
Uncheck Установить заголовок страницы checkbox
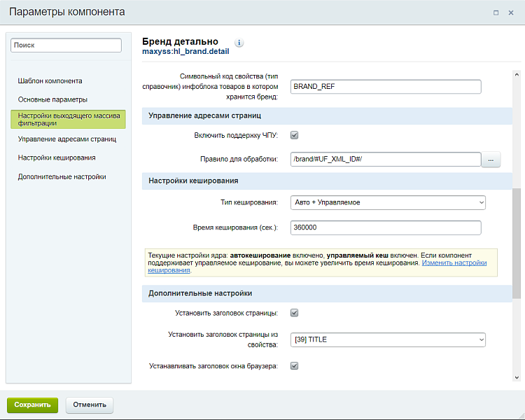(x=295, y=313)
